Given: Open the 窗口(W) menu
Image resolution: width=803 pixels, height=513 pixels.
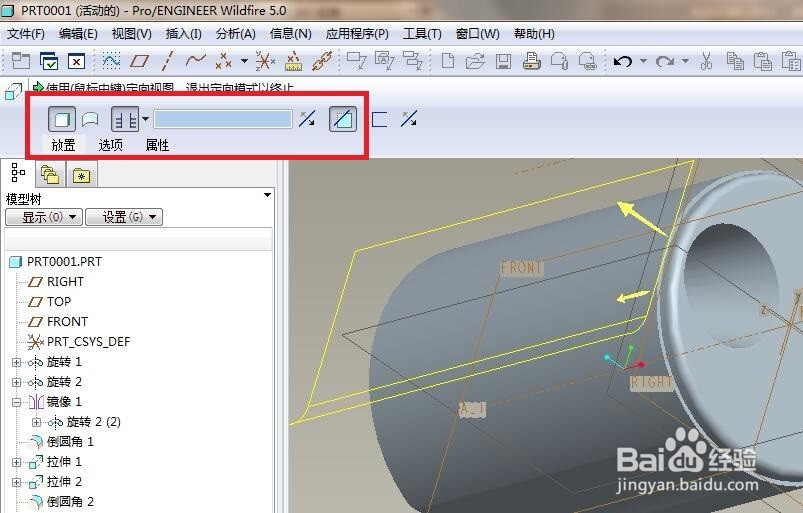Looking at the screenshot, I should coord(477,34).
